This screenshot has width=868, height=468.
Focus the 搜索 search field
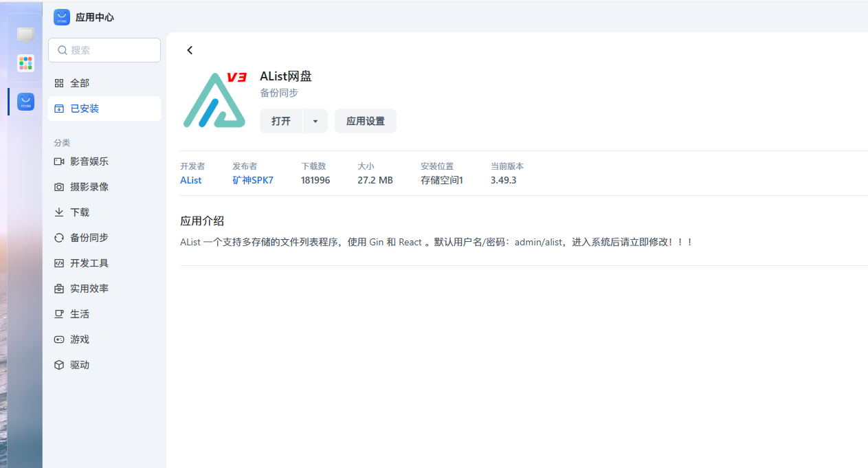click(104, 50)
